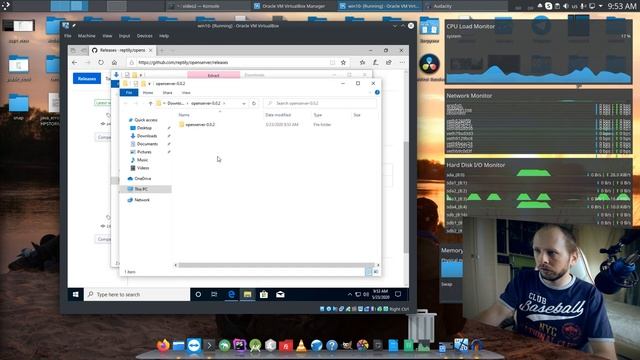Image resolution: width=640 pixels, height=360 pixels.
Task: Click the Explorer horizontal scrollbar
Action: click(x=276, y=265)
